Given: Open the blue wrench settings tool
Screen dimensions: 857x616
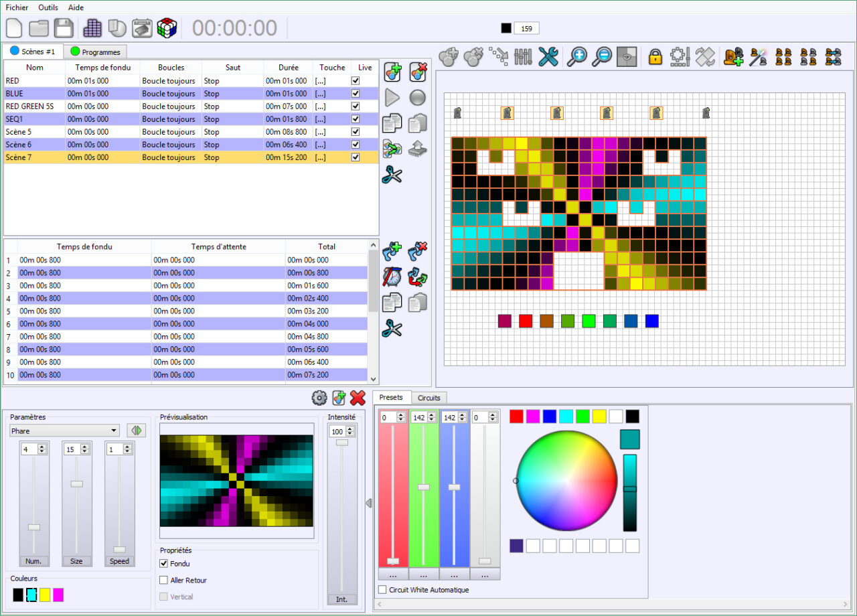Looking at the screenshot, I should (x=548, y=57).
